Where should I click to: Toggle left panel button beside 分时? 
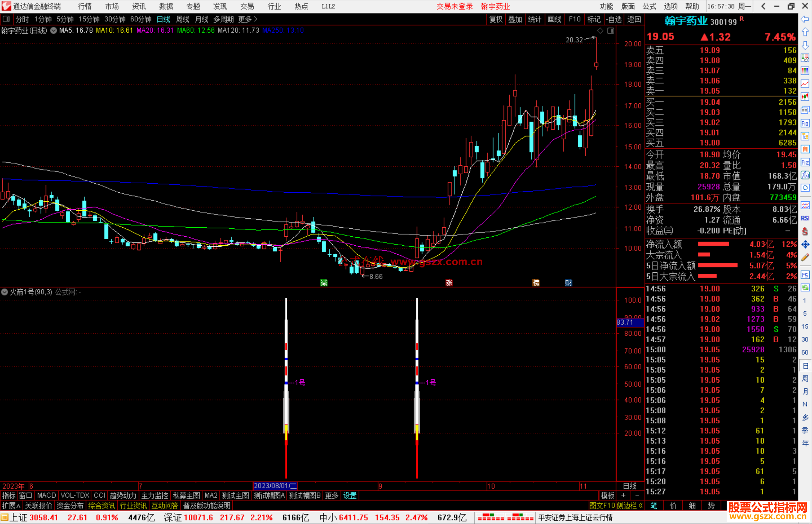pyautogui.click(x=6, y=19)
